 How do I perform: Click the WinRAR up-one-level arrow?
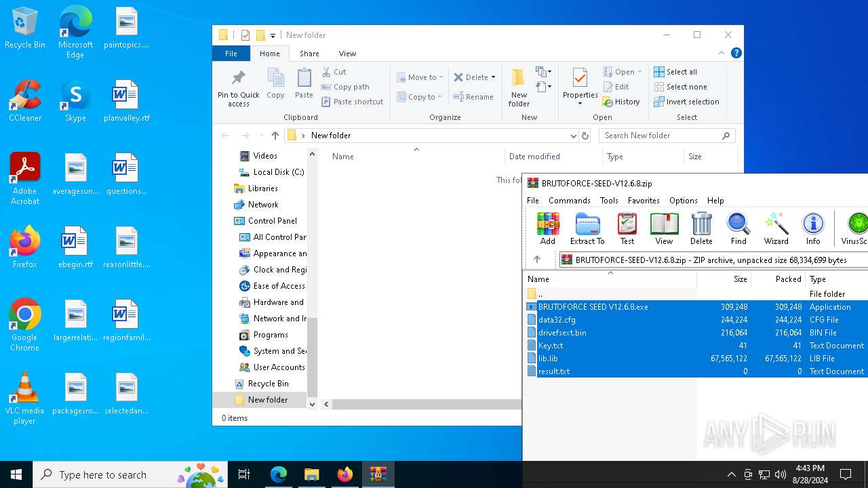click(537, 260)
